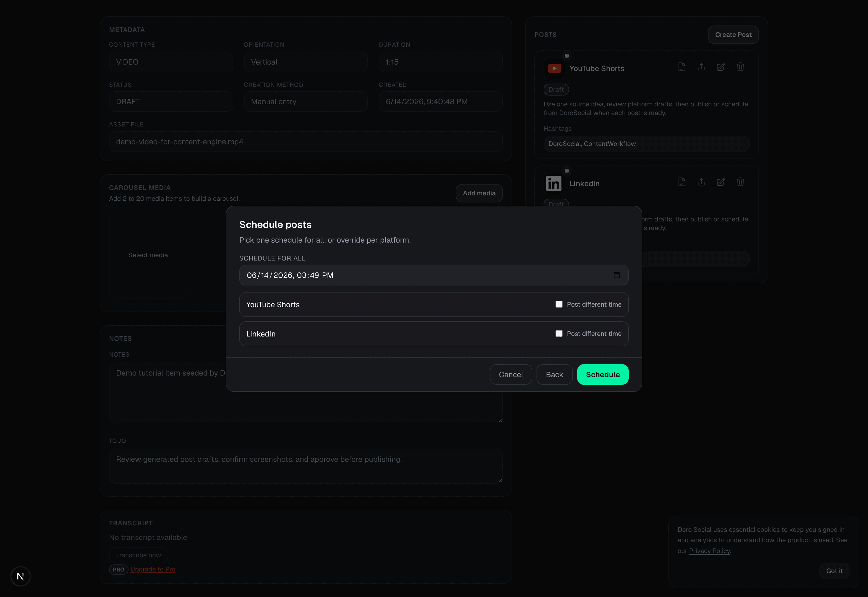
Task: Click the Select media placeholder tile
Action: tap(148, 255)
